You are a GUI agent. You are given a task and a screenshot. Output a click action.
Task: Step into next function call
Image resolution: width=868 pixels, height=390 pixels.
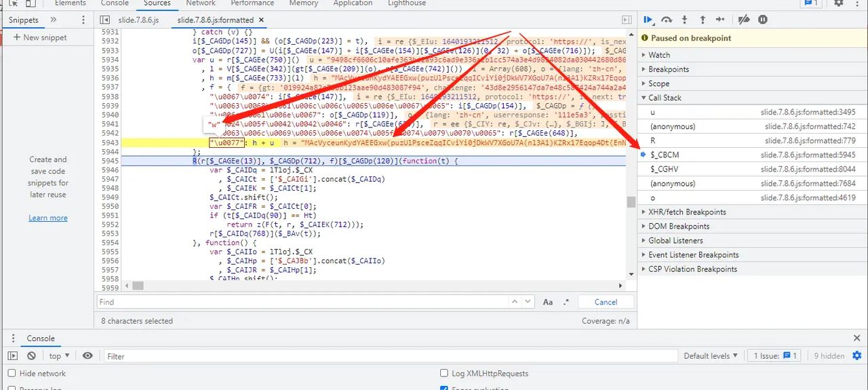(x=684, y=20)
